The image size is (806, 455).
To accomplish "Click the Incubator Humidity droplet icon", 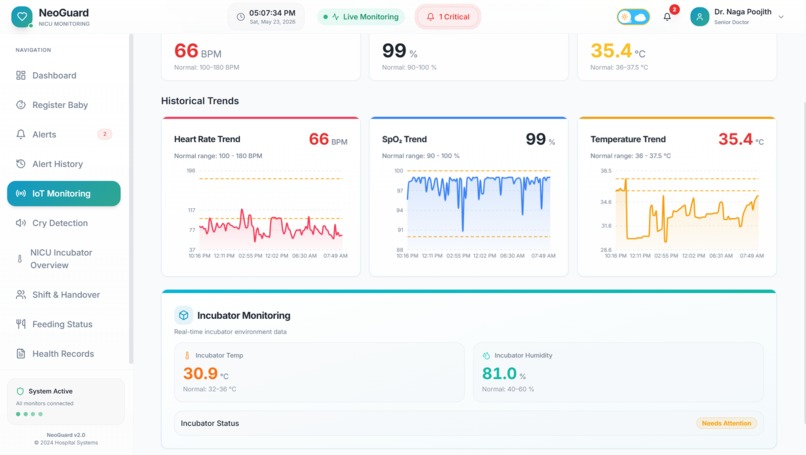I will (486, 355).
